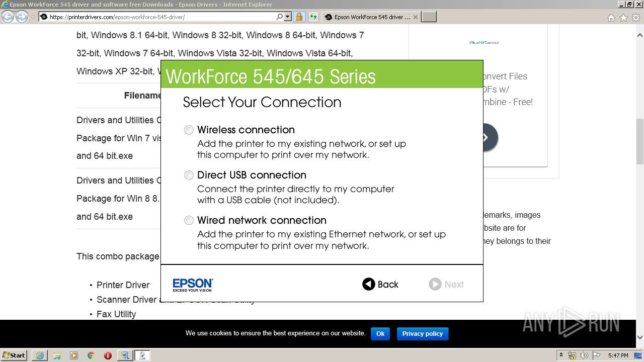Select the Direct USB connection option

coord(189,175)
